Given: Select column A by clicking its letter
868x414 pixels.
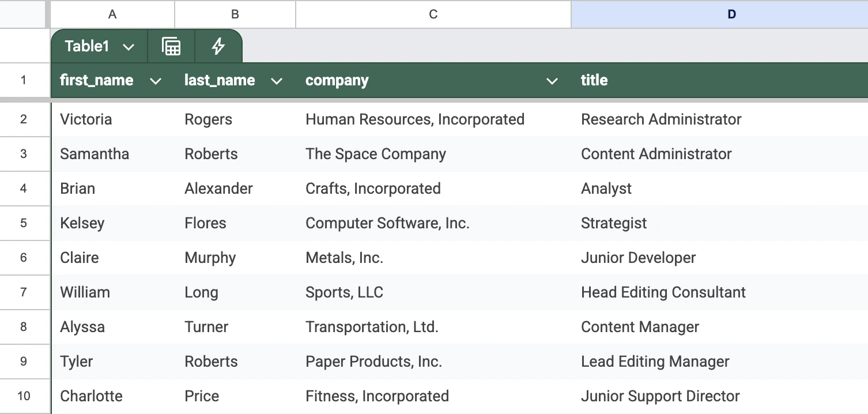Looking at the screenshot, I should tap(112, 14).
